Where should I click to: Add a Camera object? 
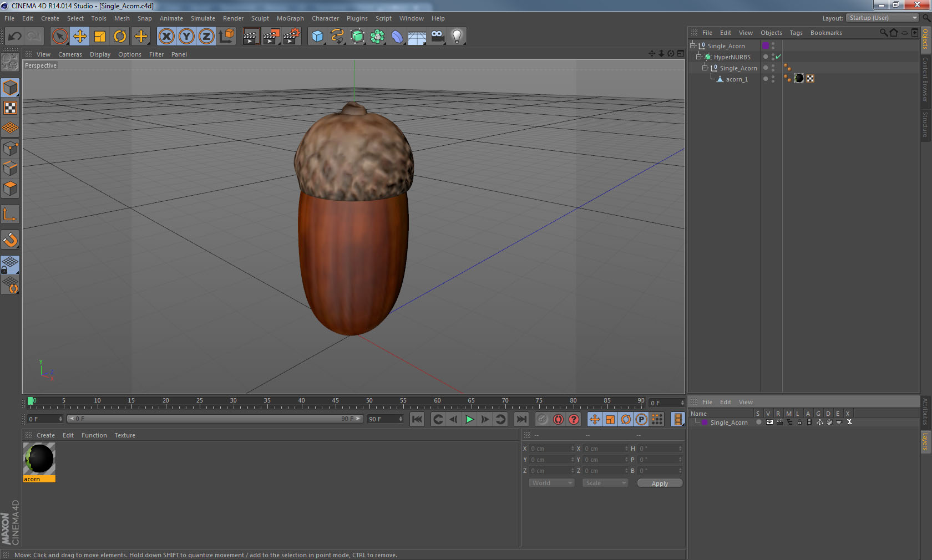pos(437,37)
